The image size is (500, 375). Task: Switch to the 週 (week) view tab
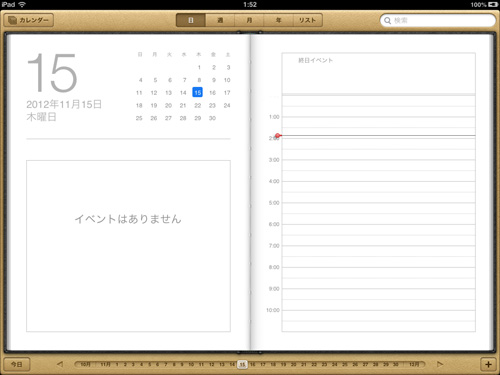tap(220, 20)
